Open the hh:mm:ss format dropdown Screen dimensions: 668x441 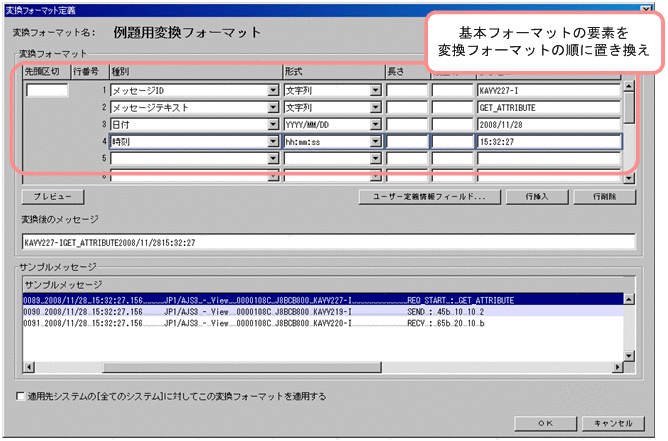pos(376,141)
